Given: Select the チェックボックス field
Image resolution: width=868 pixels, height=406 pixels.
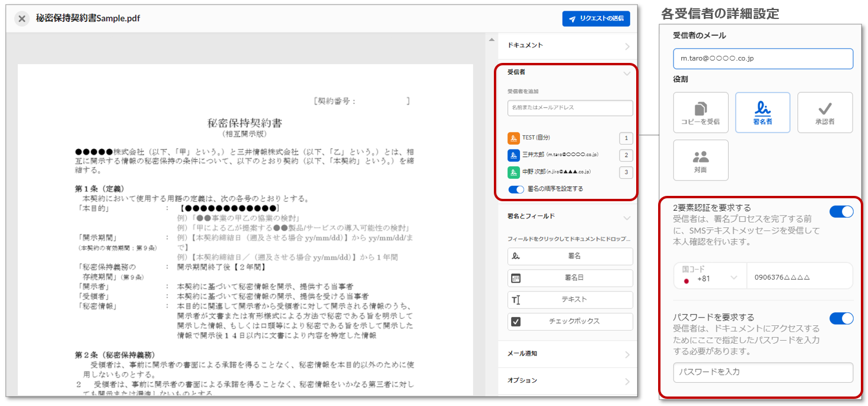Looking at the screenshot, I should pyautogui.click(x=570, y=321).
